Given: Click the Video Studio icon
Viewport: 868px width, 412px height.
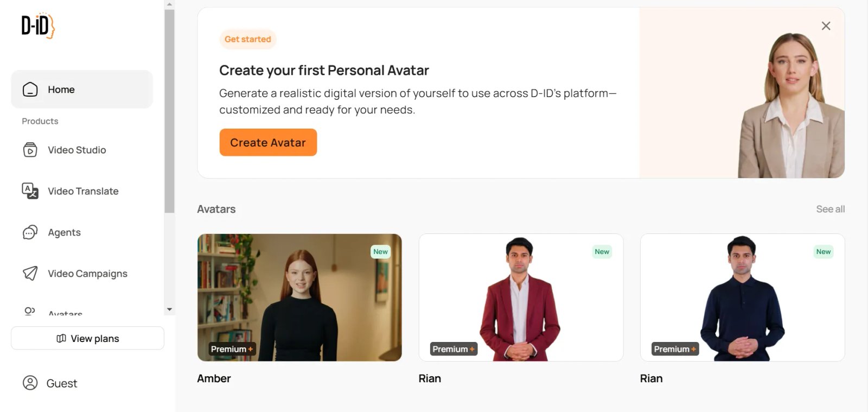Looking at the screenshot, I should click(x=30, y=150).
